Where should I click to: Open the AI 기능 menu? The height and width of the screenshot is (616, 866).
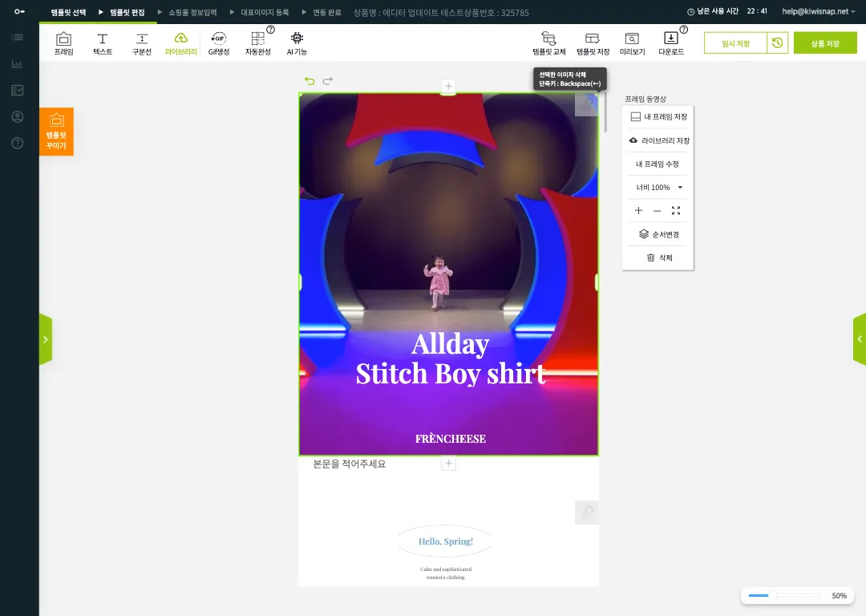coord(297,43)
